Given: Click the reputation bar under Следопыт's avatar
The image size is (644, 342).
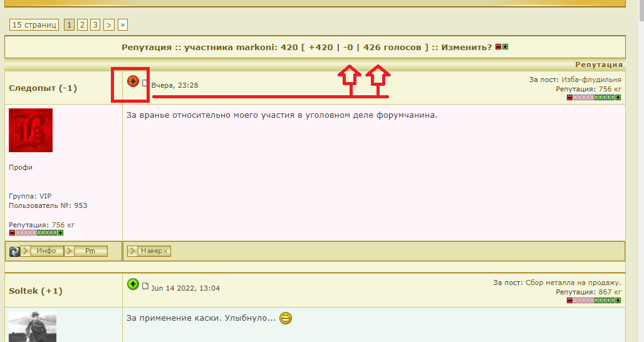Looking at the screenshot, I should 36,233.
